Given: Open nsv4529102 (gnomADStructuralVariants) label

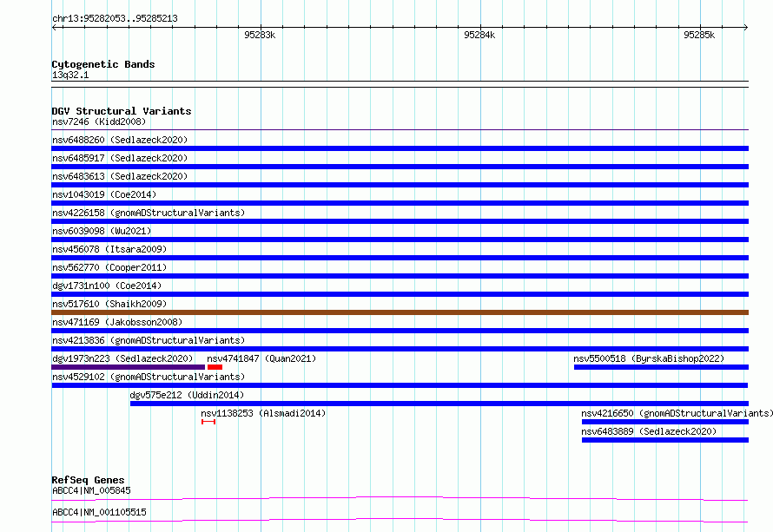Looking at the screenshot, I should 149,377.
